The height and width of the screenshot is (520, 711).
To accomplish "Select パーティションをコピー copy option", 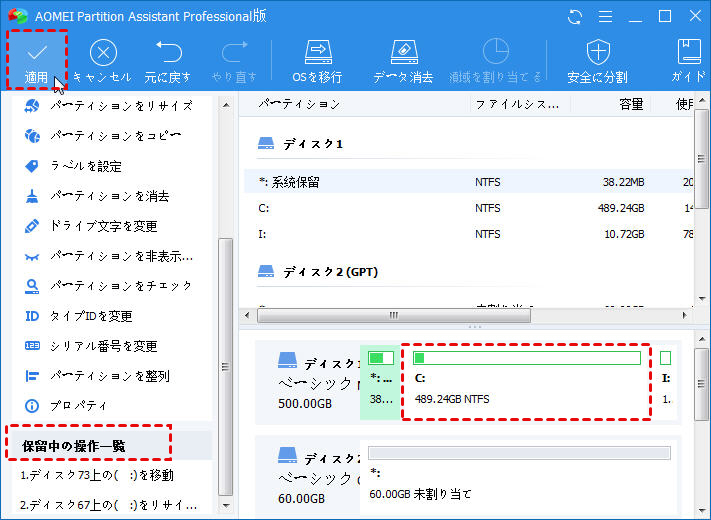I will click(103, 136).
